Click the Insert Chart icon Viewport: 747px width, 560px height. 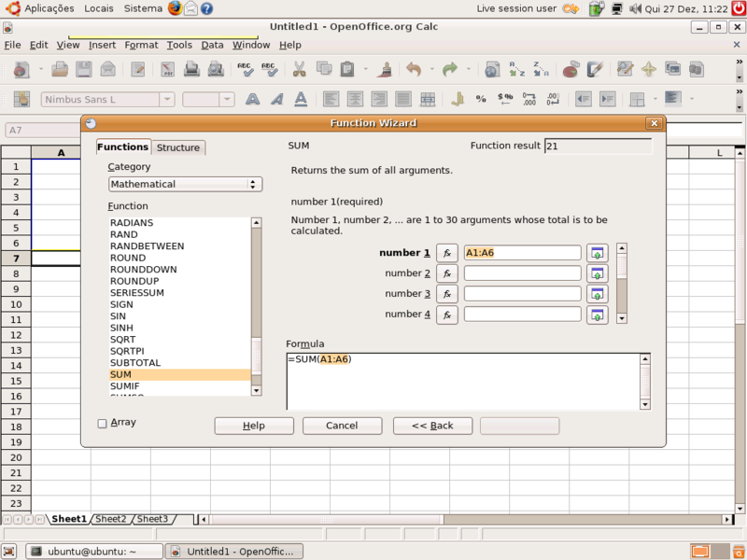point(571,69)
